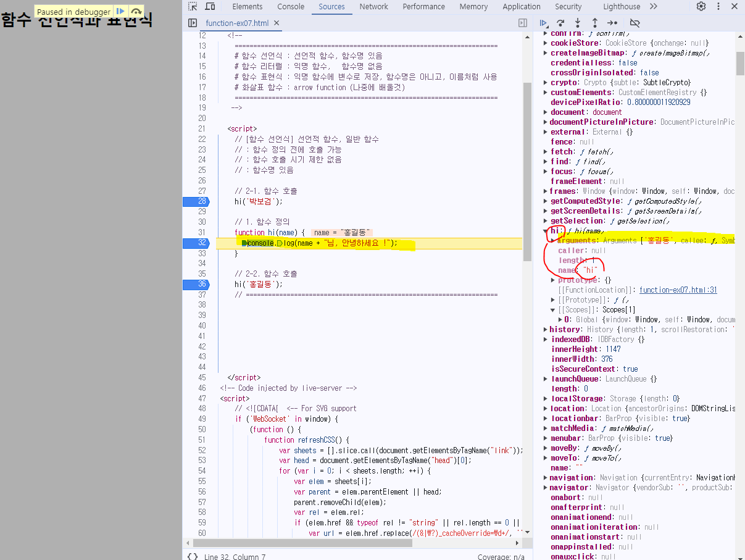
Task: Toggle breakpoint on line 36
Action: tap(196, 284)
